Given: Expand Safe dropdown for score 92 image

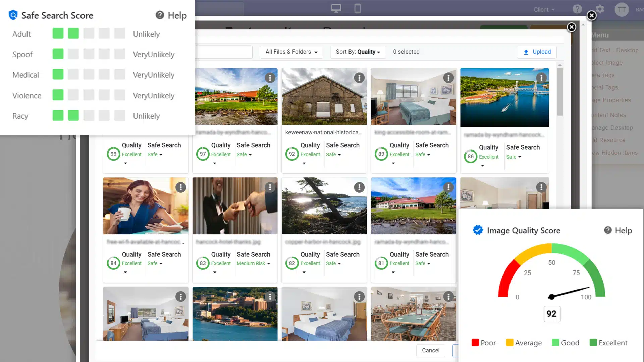Looking at the screenshot, I should tap(333, 154).
